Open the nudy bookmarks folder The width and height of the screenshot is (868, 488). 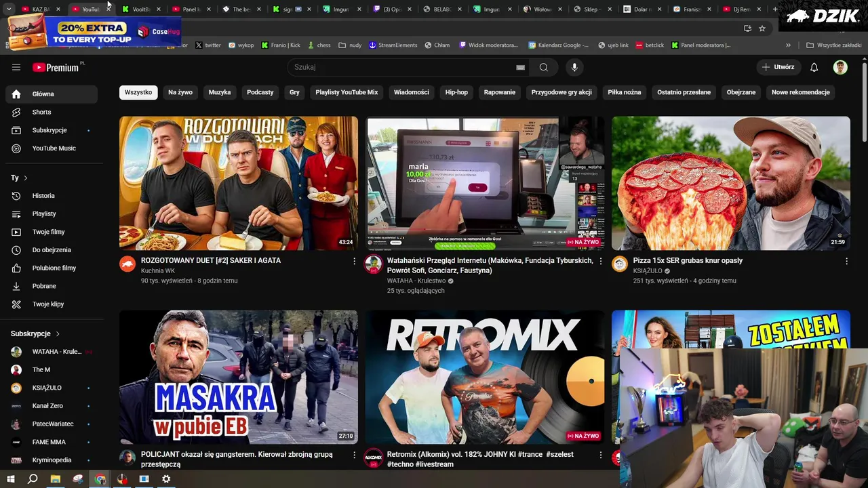(x=350, y=45)
